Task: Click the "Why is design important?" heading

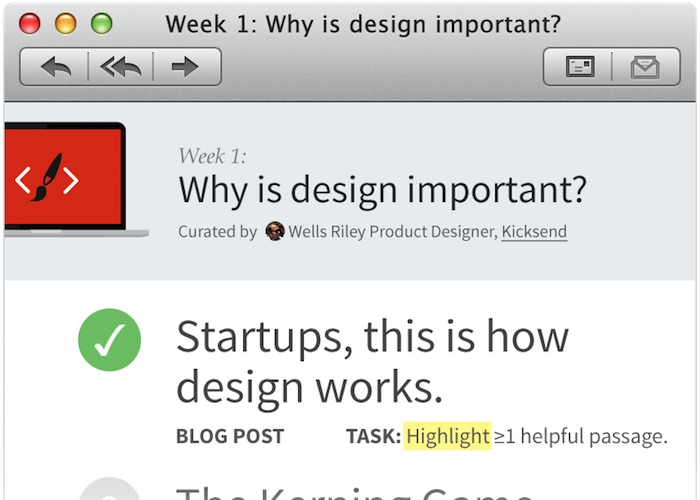Action: coord(382,189)
